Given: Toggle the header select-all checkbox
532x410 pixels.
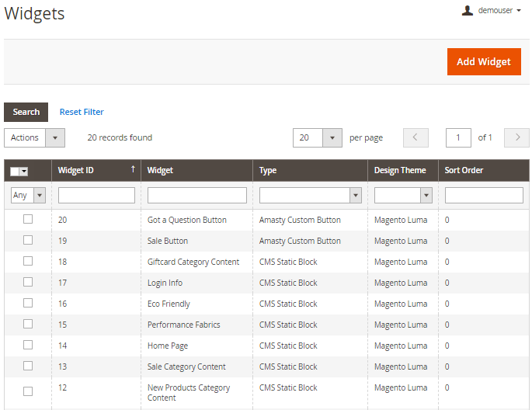Looking at the screenshot, I should [x=16, y=171].
